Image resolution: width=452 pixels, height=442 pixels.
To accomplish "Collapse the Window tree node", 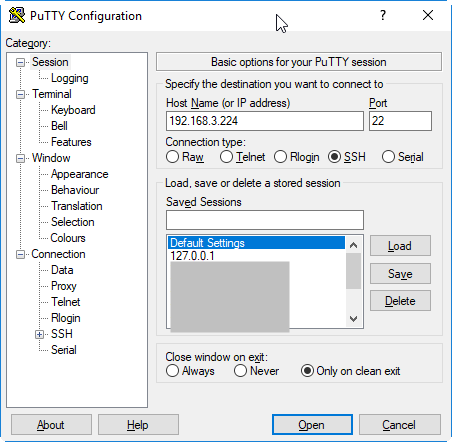I will click(20, 158).
